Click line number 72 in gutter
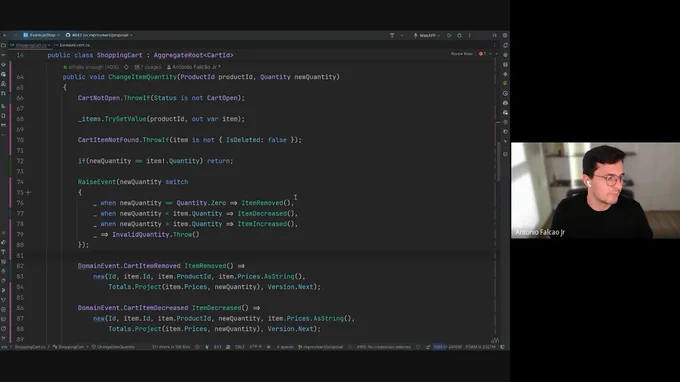 pyautogui.click(x=20, y=161)
